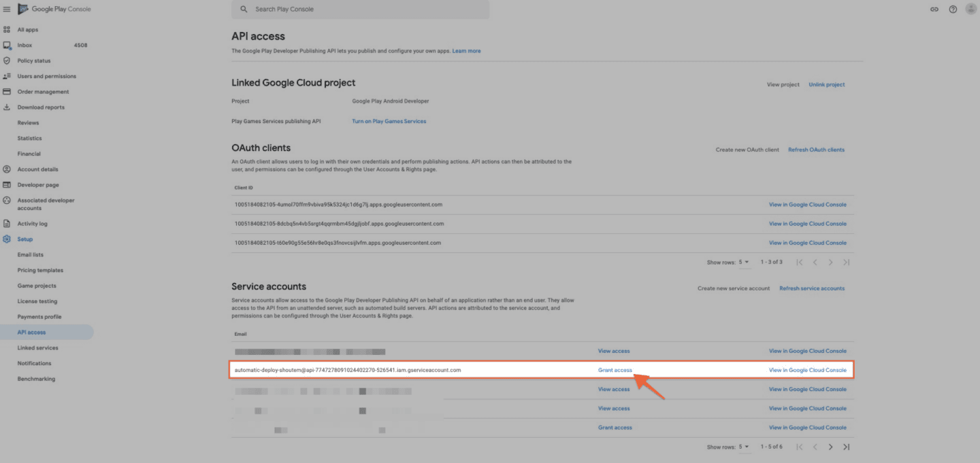Click the Search Play Console field

coord(361,10)
